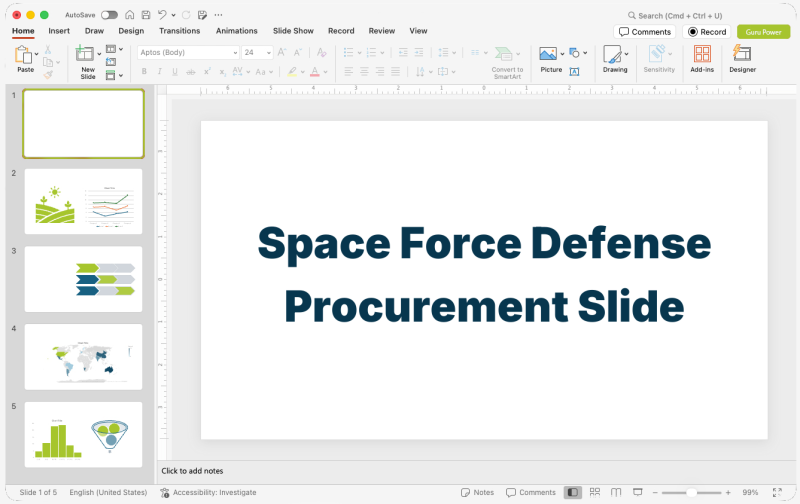The image size is (800, 504).
Task: Open the font name dropdown
Action: tap(235, 53)
